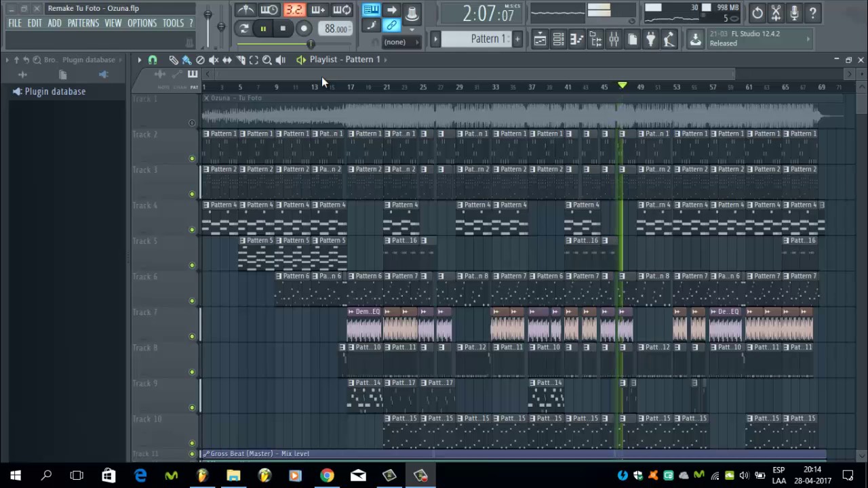Mute Track 2 via green dot

tap(192, 159)
